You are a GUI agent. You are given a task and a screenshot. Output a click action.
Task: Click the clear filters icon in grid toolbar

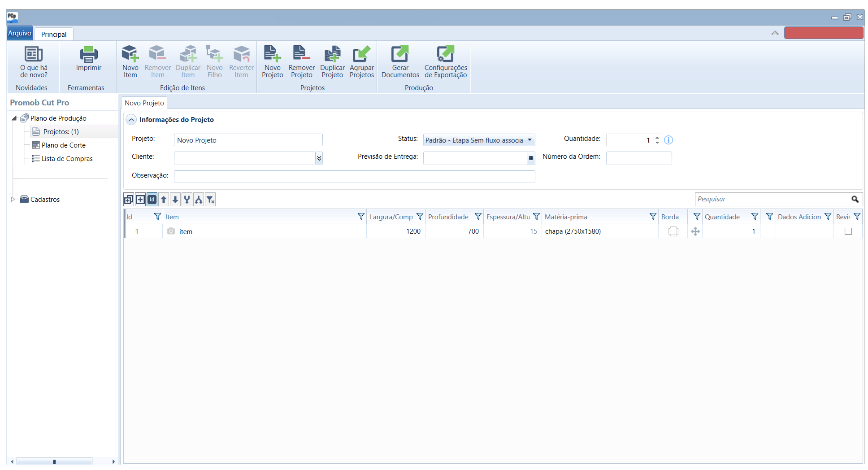(210, 200)
